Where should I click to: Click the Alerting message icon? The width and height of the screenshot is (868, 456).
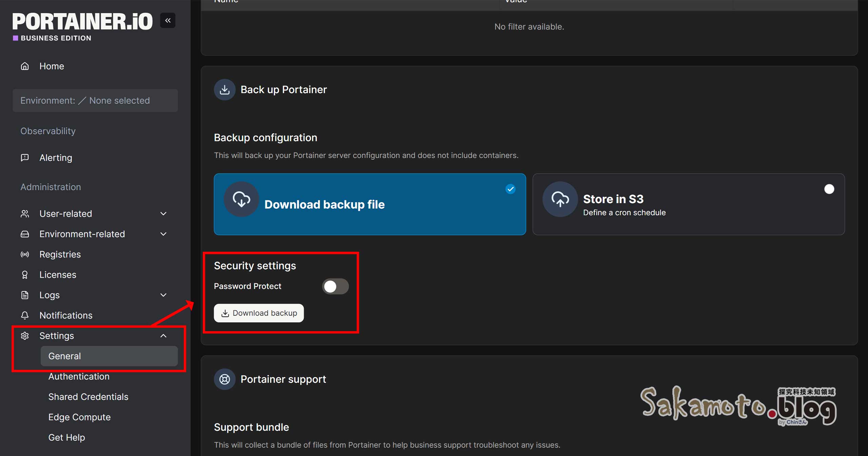(x=25, y=157)
